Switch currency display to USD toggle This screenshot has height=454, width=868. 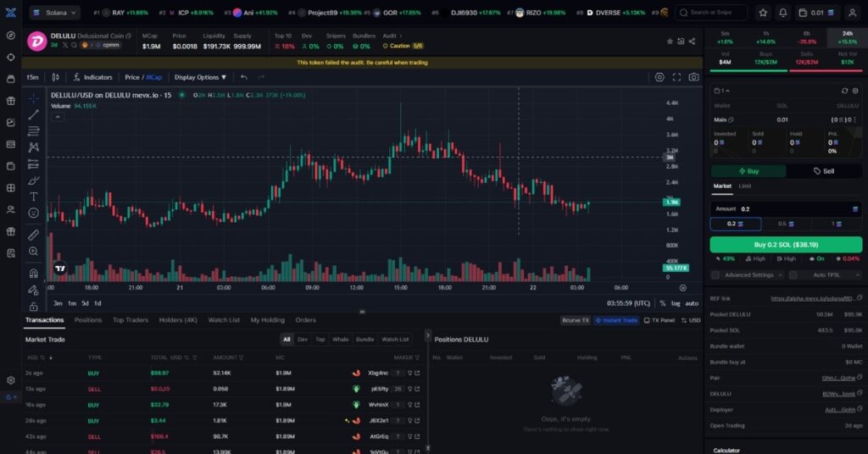click(x=691, y=320)
